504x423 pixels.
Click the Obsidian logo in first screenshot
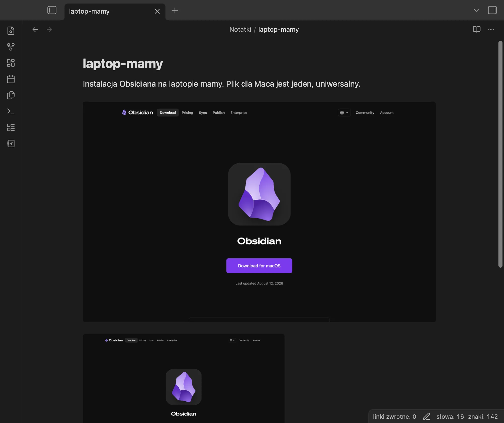[137, 112]
